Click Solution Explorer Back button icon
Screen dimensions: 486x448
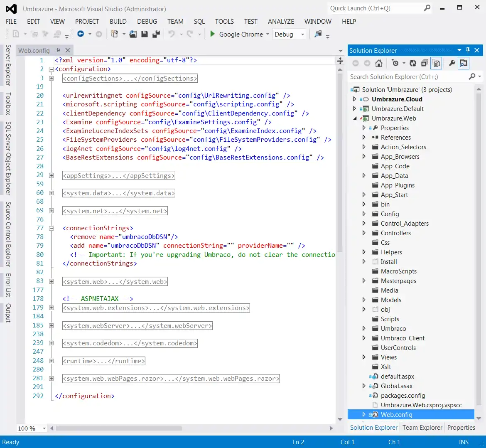(356, 63)
